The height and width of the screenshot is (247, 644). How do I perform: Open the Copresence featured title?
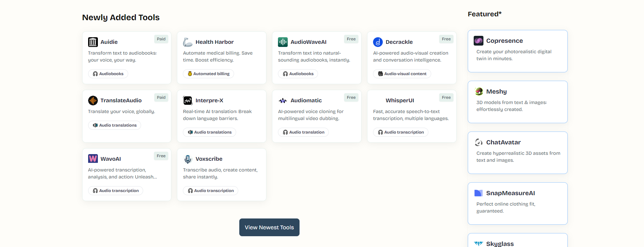point(505,41)
